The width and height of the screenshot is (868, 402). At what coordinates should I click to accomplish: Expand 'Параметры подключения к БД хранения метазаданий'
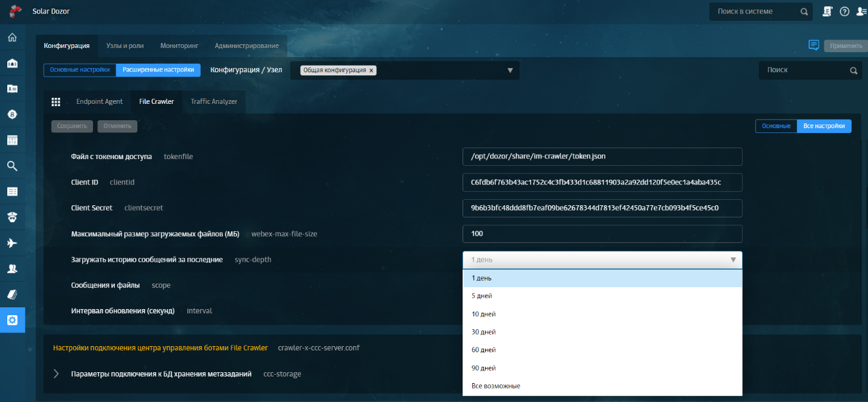pos(57,373)
